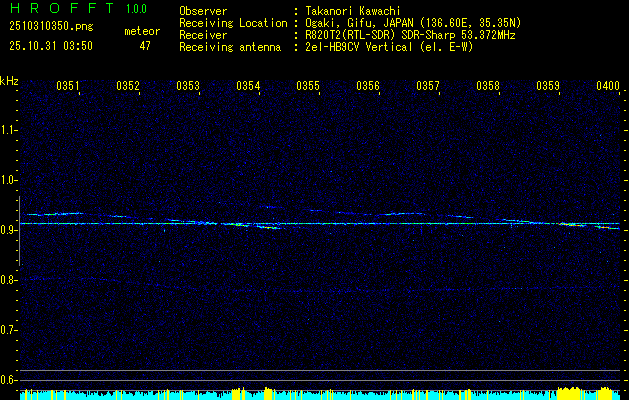Click the 0354 time tick label
Image resolution: width=629 pixels, height=400 pixels.
[x=248, y=87]
